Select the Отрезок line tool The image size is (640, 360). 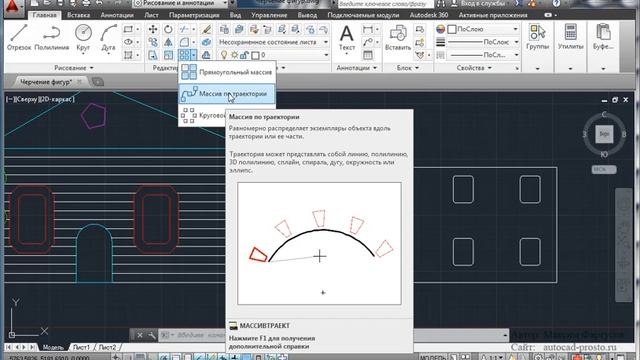[x=19, y=38]
